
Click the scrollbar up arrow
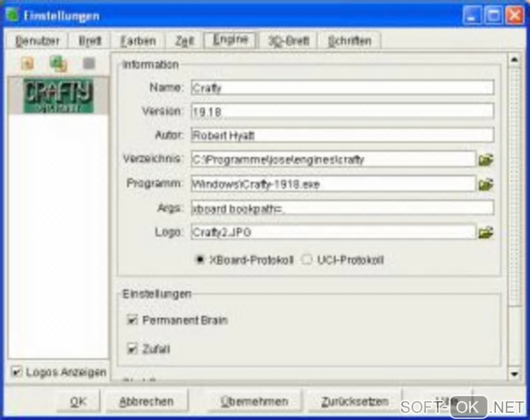point(514,60)
